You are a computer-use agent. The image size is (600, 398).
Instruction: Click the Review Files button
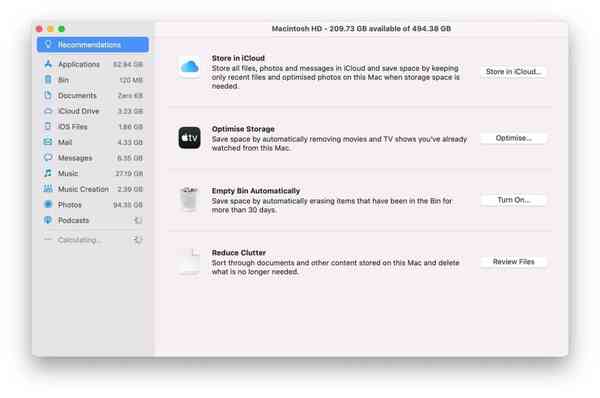[513, 262]
